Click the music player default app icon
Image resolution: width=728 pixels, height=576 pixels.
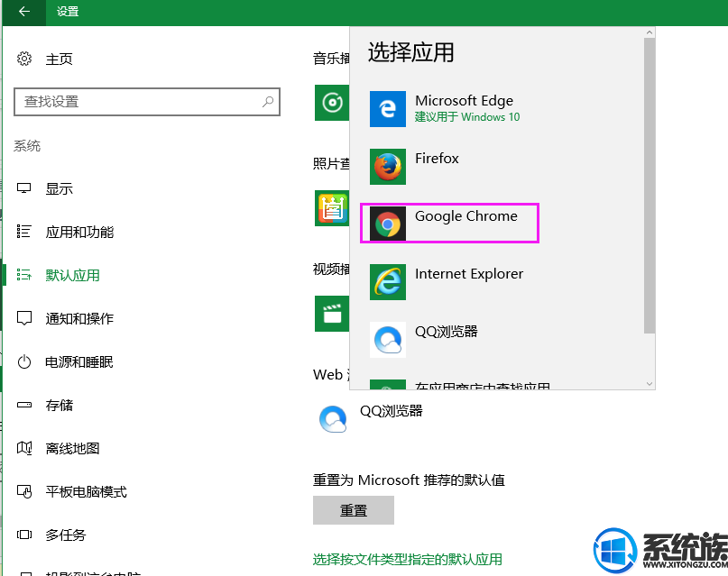click(331, 103)
